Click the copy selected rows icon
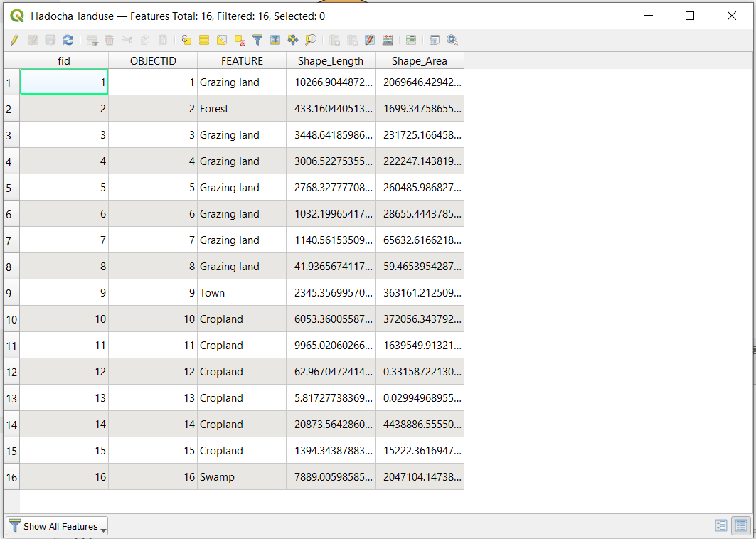The height and width of the screenshot is (539, 756). coord(145,40)
